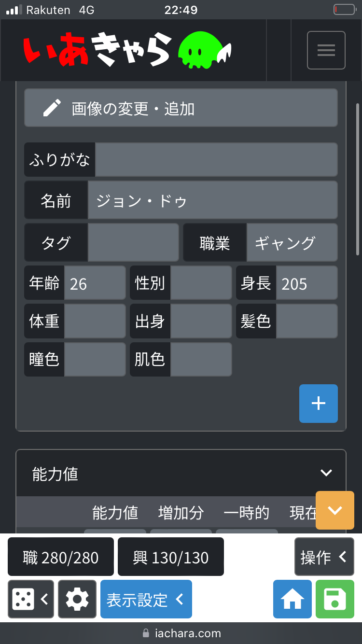
Task: Tap the 興 130/130 points button
Action: pyautogui.click(x=171, y=557)
